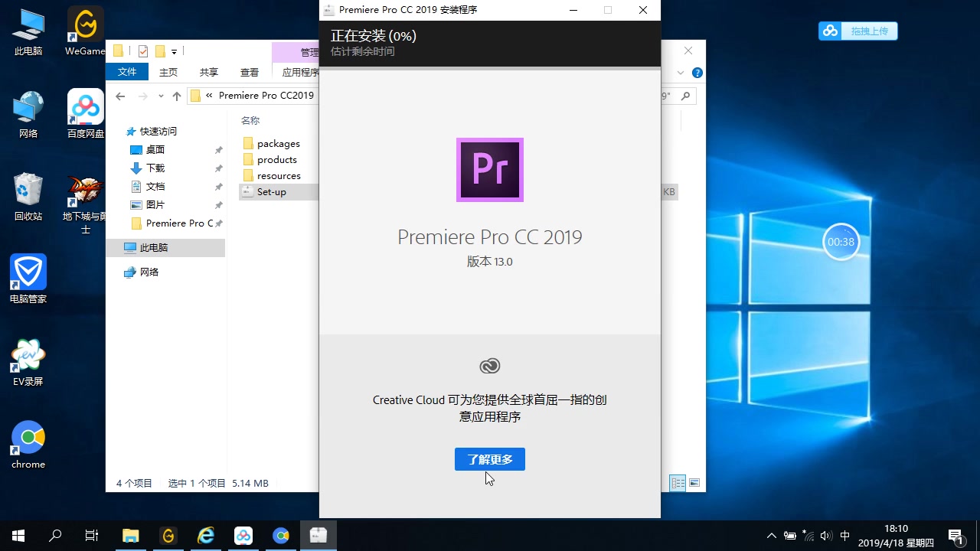Switch to 主页 ribbon tab in Explorer
Screen dimensions: 980x551
(x=168, y=72)
